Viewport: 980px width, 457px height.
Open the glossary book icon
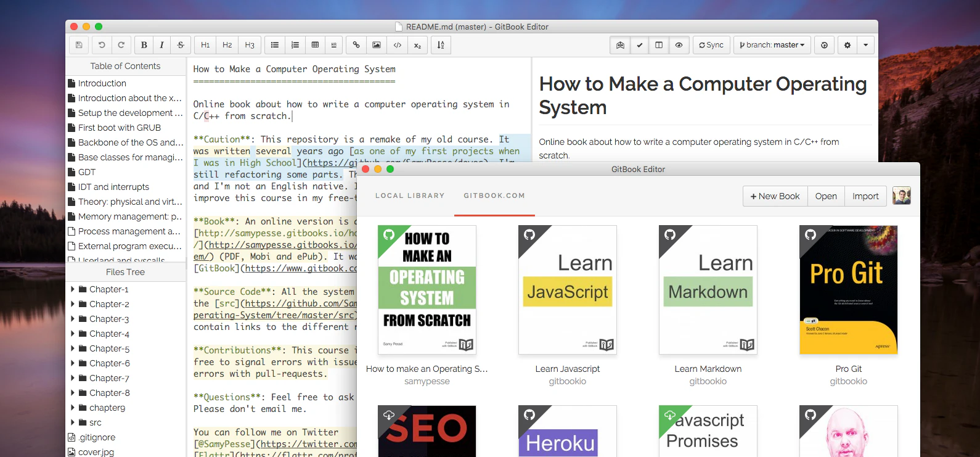click(x=620, y=45)
